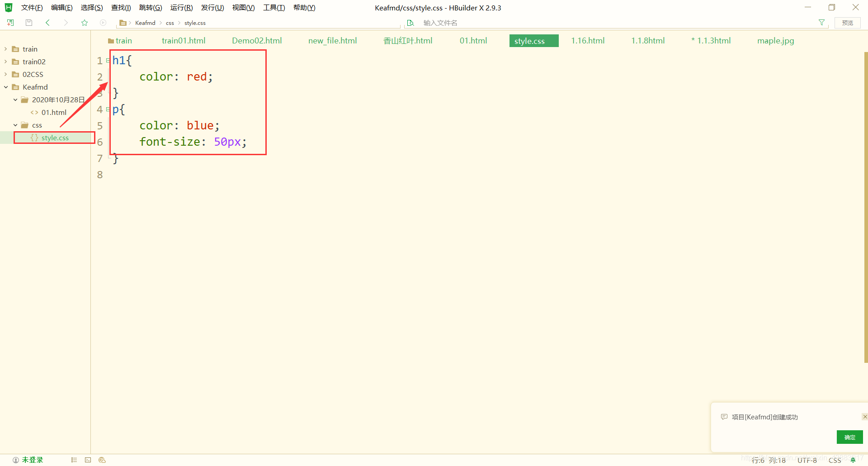Click the filter funnel icon
Viewport: 868px width, 466px height.
click(x=821, y=23)
